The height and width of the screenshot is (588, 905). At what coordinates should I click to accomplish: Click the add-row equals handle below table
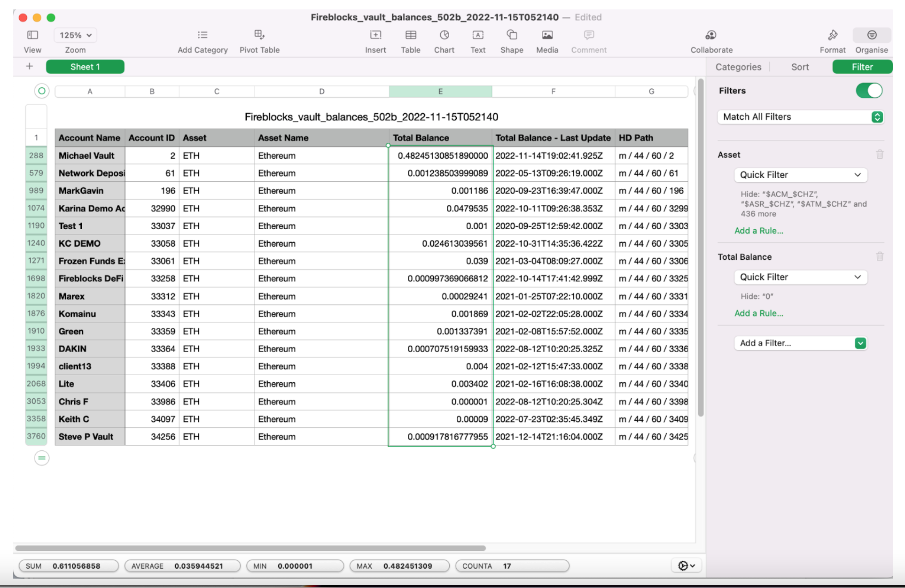(x=42, y=458)
